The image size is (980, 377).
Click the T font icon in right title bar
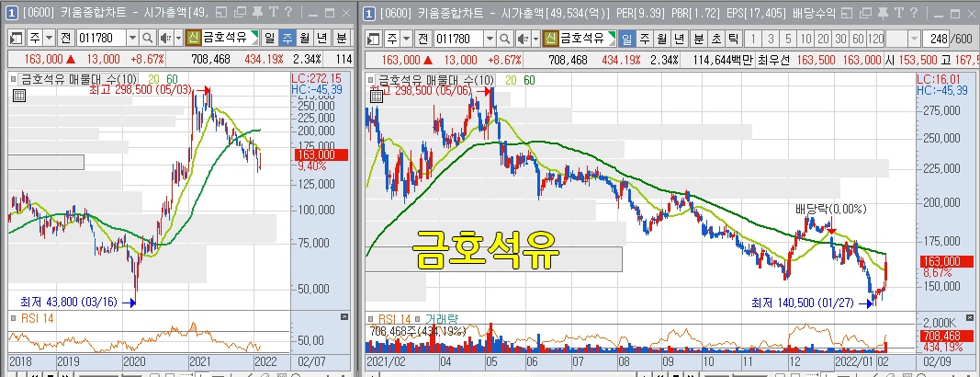[x=898, y=13]
